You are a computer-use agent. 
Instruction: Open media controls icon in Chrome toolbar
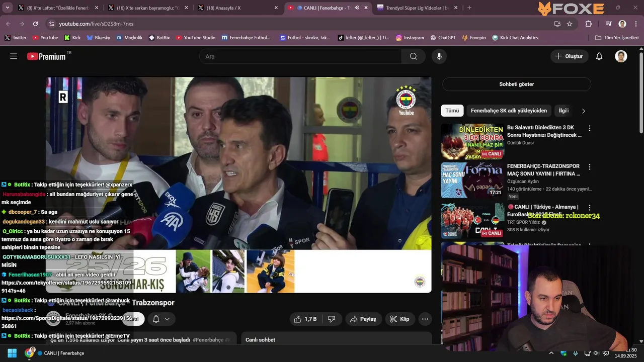click(x=609, y=24)
